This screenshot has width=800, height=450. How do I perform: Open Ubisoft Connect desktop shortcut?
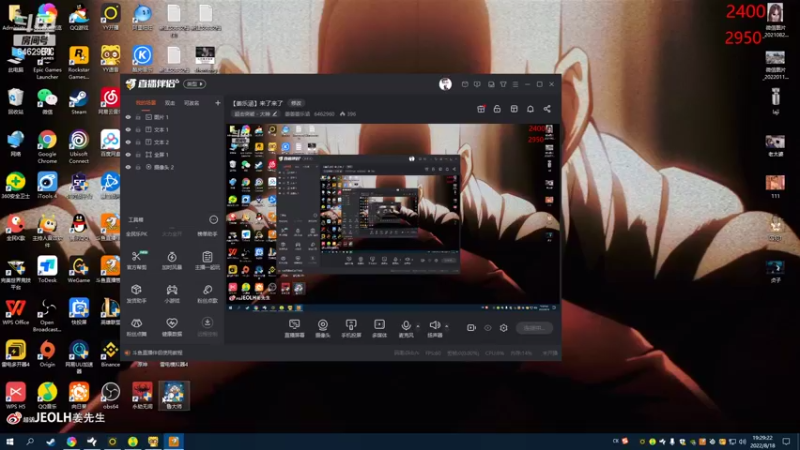79,146
